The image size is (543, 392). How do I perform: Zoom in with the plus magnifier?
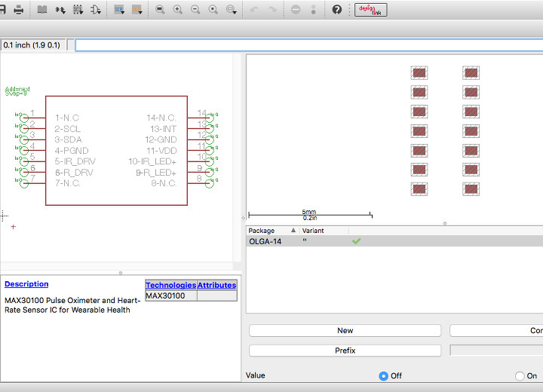178,10
